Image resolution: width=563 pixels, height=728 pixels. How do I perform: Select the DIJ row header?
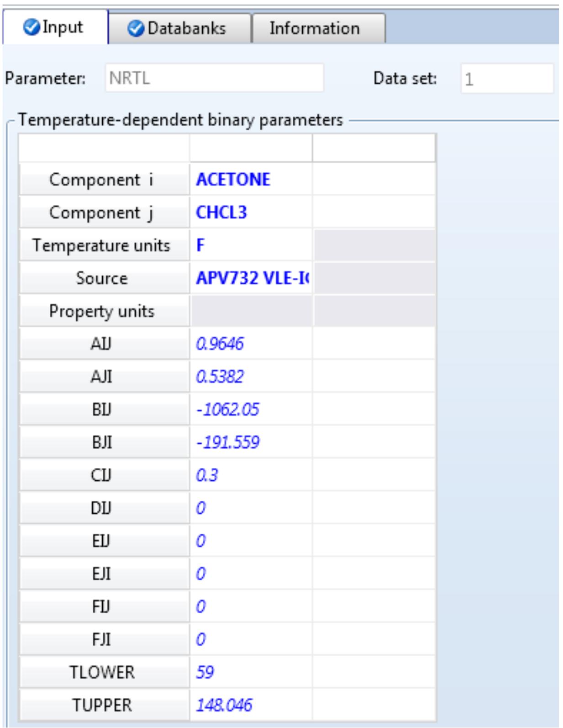pos(104,508)
